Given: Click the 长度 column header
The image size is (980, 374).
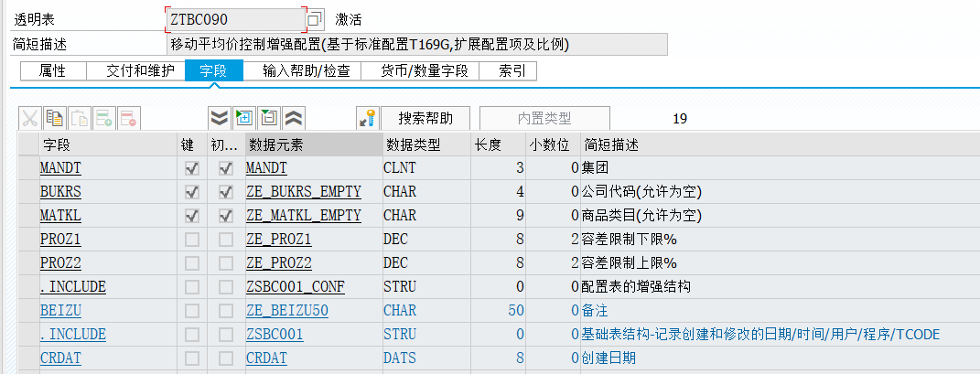Looking at the screenshot, I should click(x=498, y=144).
